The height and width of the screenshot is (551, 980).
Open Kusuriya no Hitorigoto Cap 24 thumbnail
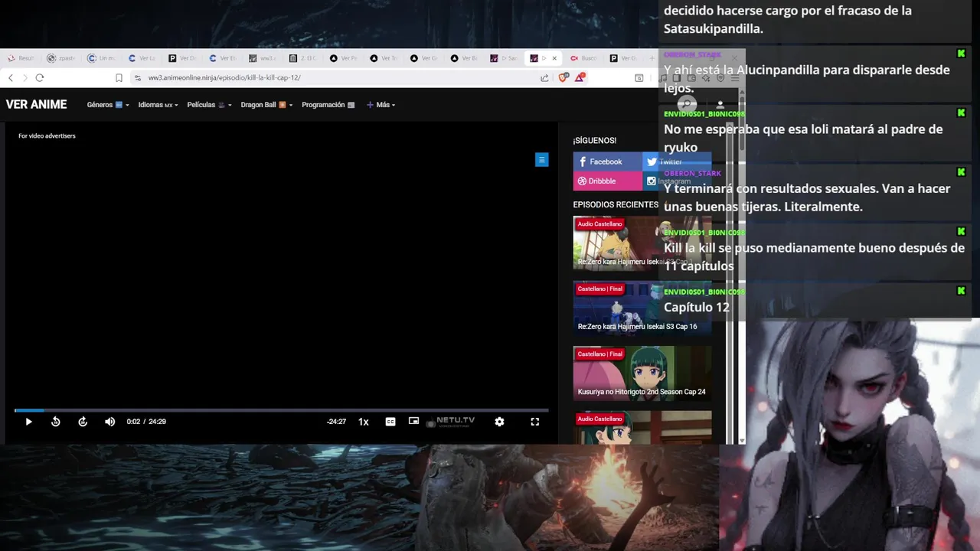(x=642, y=373)
